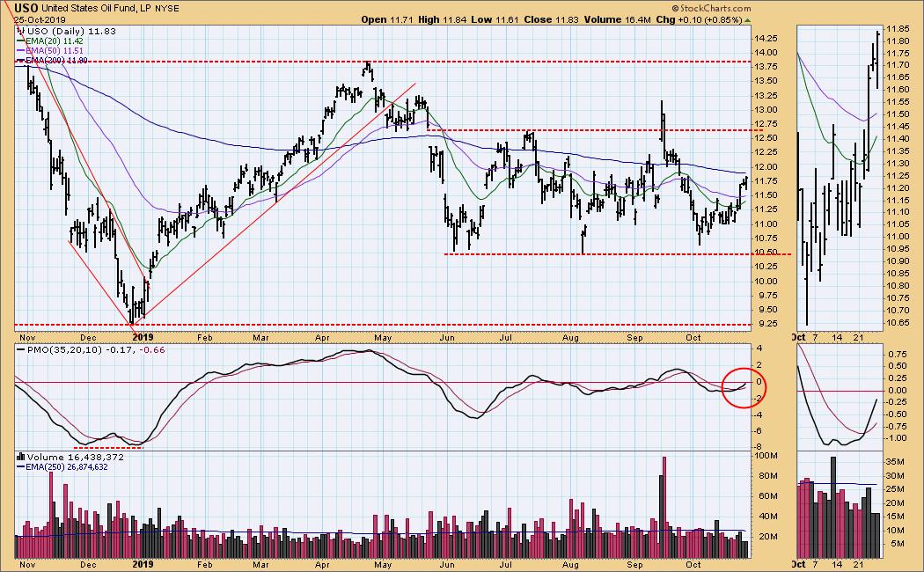Click the 'Volume 16,438,372' legend text

point(75,457)
